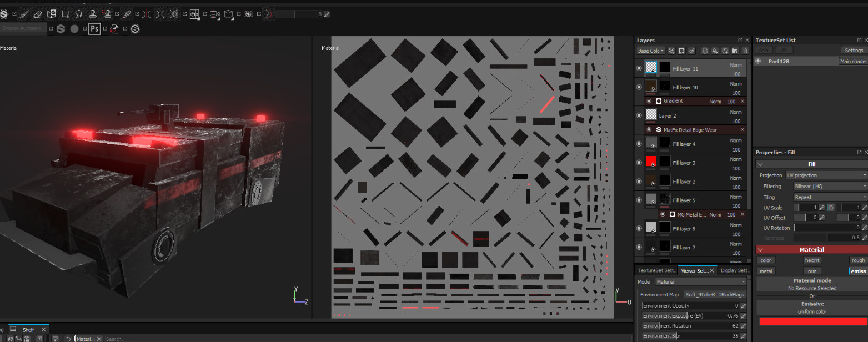Click the Iray render camera icon
This screenshot has width=868, height=342.
point(249,14)
